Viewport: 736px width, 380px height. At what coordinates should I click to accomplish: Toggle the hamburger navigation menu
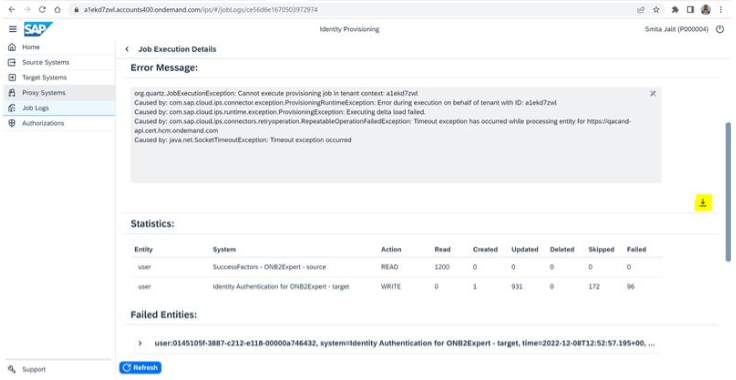(13, 29)
